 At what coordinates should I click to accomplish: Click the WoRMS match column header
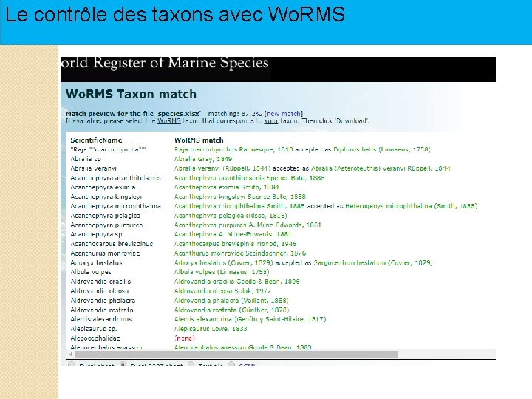coord(199,140)
